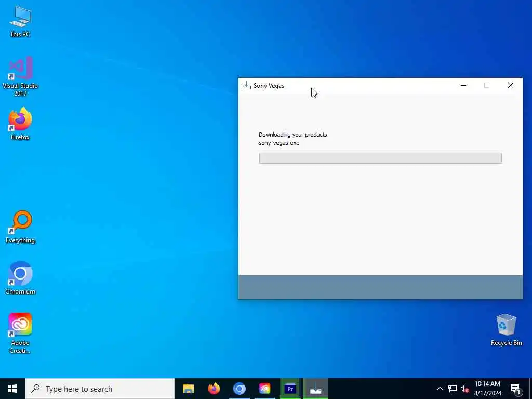532x399 pixels.
Task: Open network status in system tray
Action: 453,389
